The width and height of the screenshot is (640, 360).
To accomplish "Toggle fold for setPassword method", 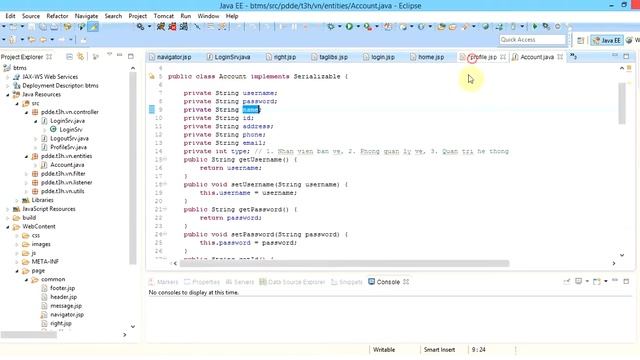I will pos(165,234).
